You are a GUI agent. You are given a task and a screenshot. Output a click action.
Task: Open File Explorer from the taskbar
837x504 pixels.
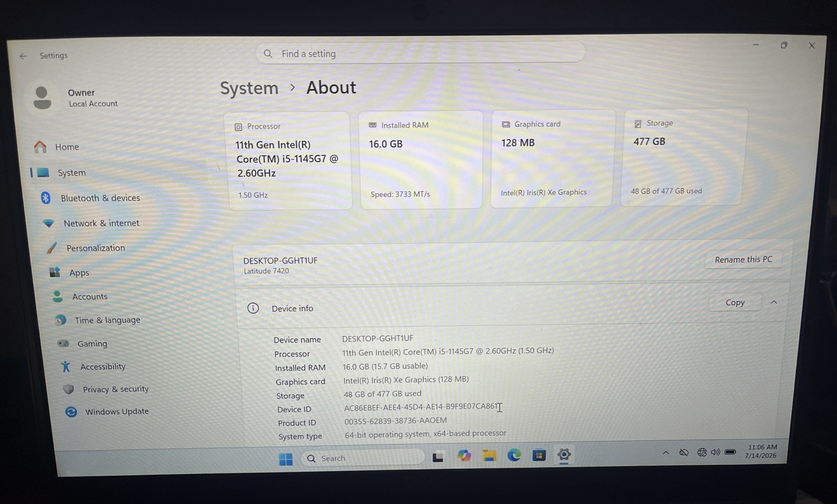coord(489,455)
